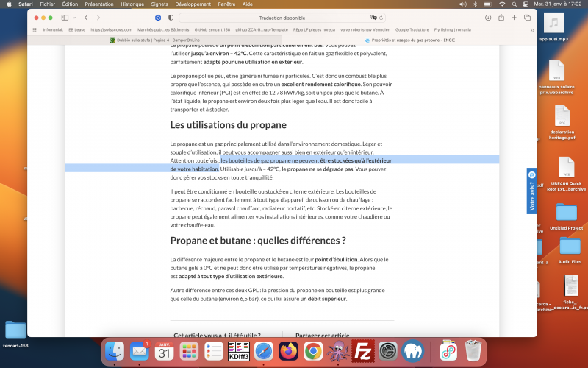Launch Firefox from the Dock

(x=289, y=352)
